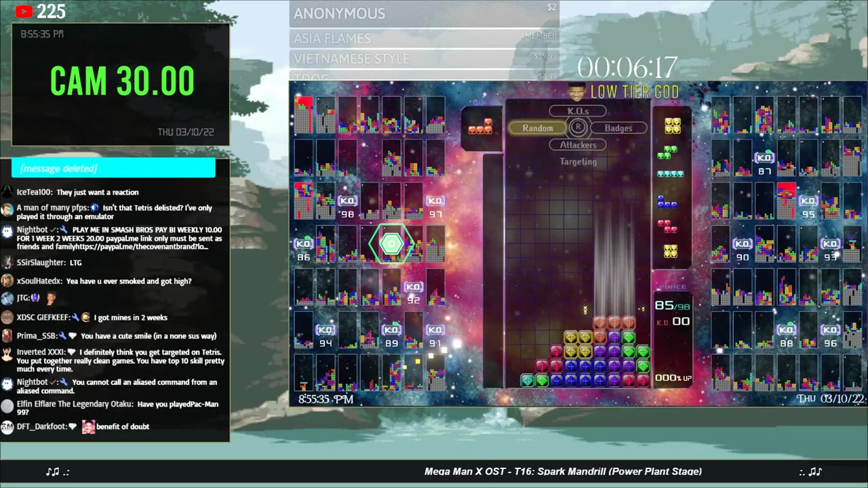The image size is (868, 488).
Task: Click the 225 viewer count
Action: click(x=51, y=11)
